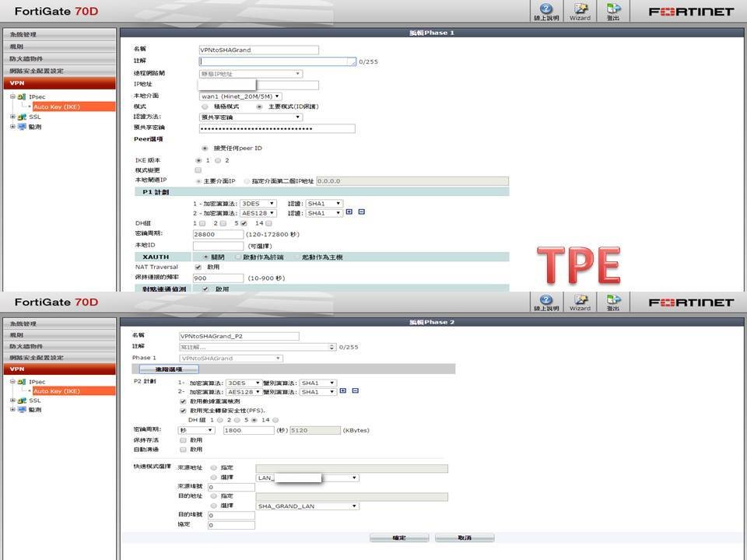
Task: Select IKE version 2 radio
Action: [218, 160]
